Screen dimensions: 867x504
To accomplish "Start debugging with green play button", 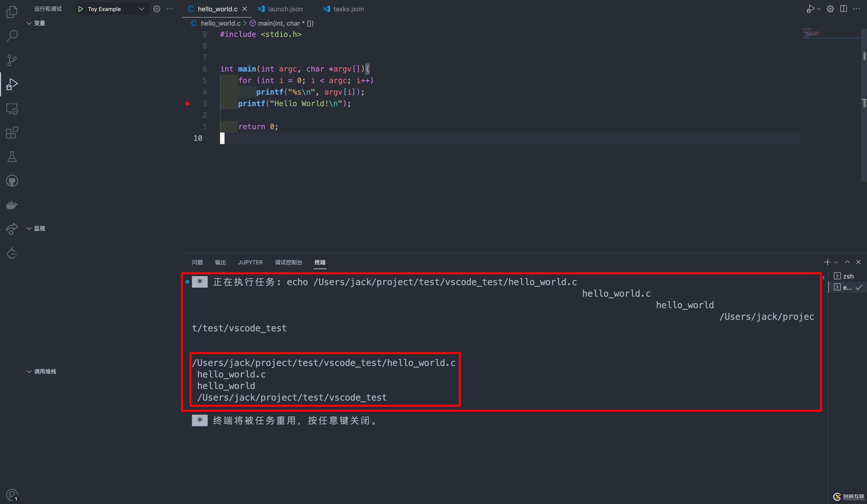I will [81, 9].
